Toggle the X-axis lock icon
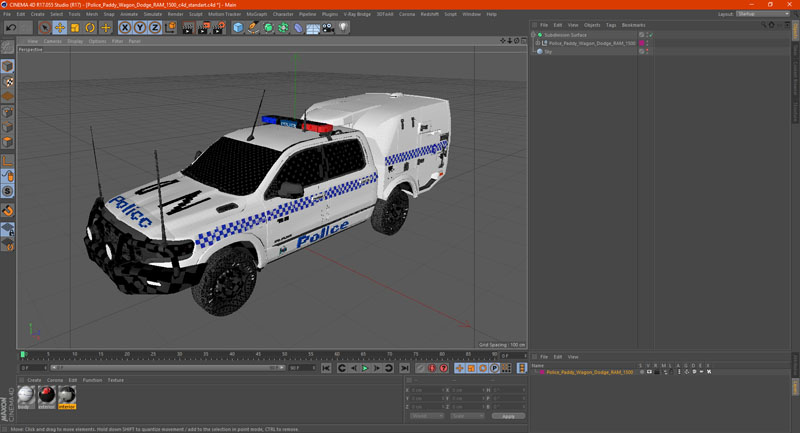The height and width of the screenshot is (433, 800). tap(125, 28)
